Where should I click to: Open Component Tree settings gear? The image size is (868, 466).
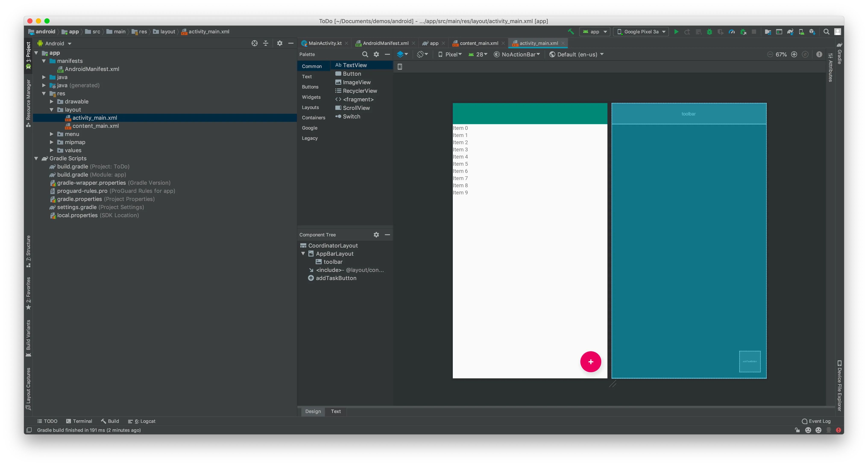coord(376,235)
